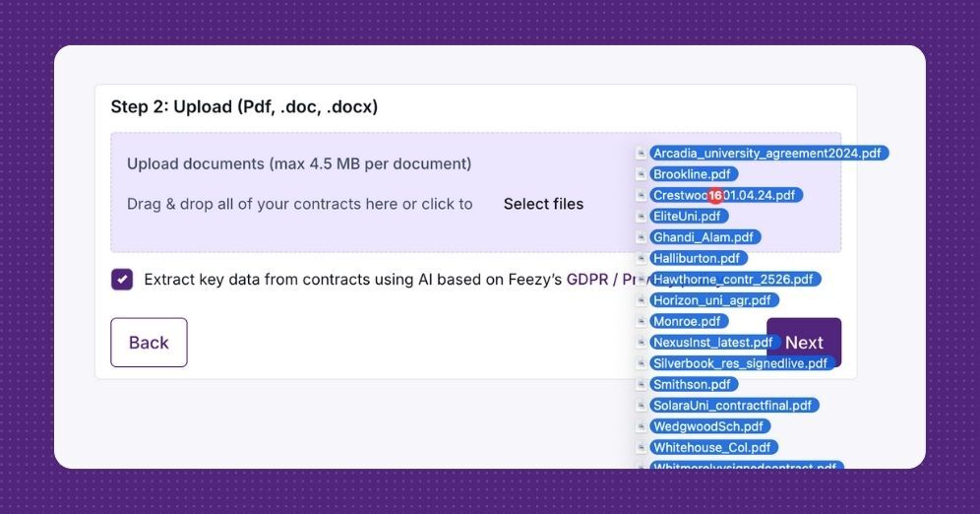Image resolution: width=980 pixels, height=514 pixels.
Task: Click the PDF icon beside Halliburton.pdf
Action: tap(641, 258)
